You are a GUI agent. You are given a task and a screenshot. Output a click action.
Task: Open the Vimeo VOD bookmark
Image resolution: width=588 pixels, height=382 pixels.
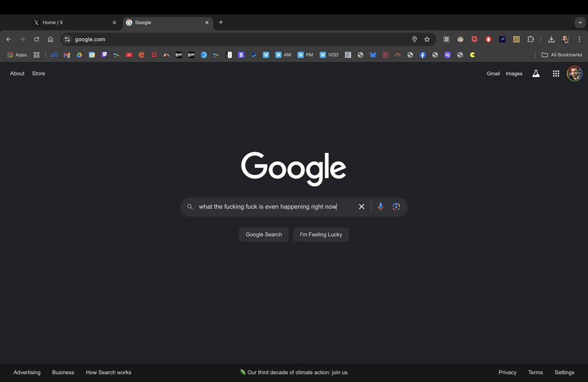pyautogui.click(x=329, y=55)
